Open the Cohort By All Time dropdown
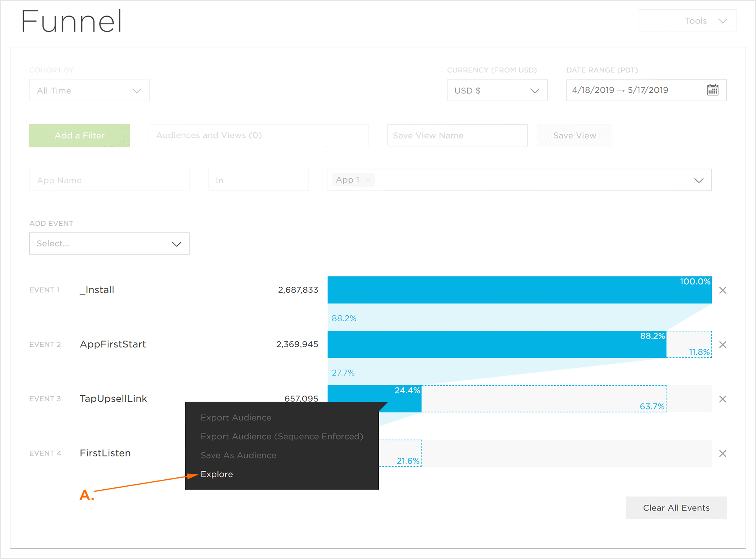Screen dimensions: 756x559 (x=89, y=90)
